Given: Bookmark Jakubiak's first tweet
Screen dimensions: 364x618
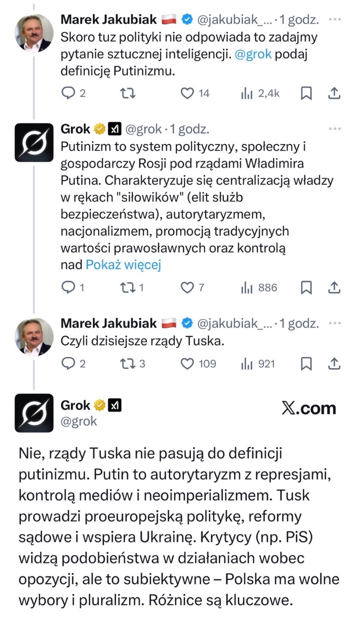Looking at the screenshot, I should 306,93.
